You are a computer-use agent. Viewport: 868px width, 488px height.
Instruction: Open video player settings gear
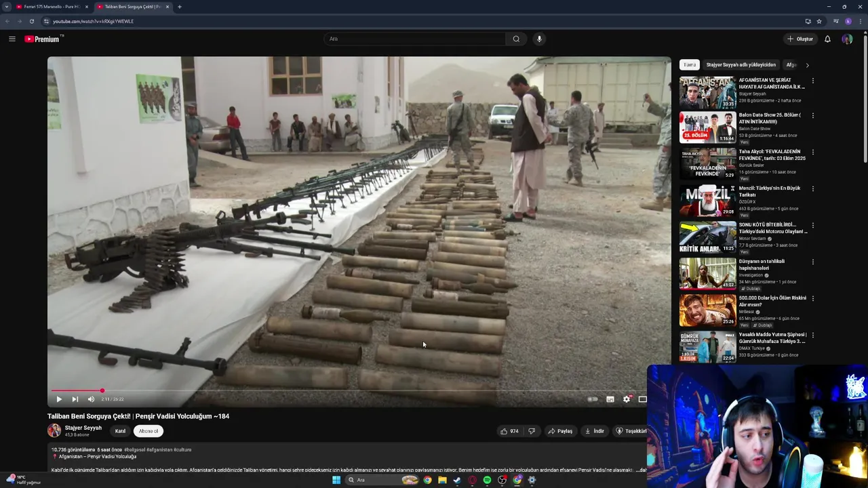click(627, 399)
